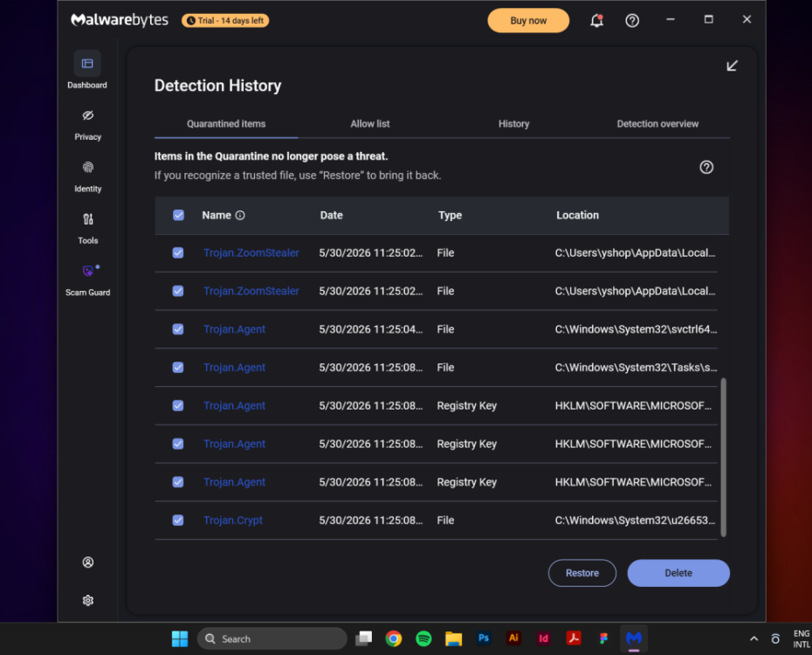The width and height of the screenshot is (812, 655).
Task: Open the settings gear icon
Action: point(88,601)
